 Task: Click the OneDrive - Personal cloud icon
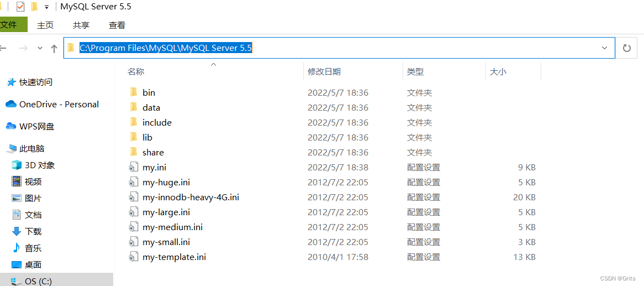(11, 104)
